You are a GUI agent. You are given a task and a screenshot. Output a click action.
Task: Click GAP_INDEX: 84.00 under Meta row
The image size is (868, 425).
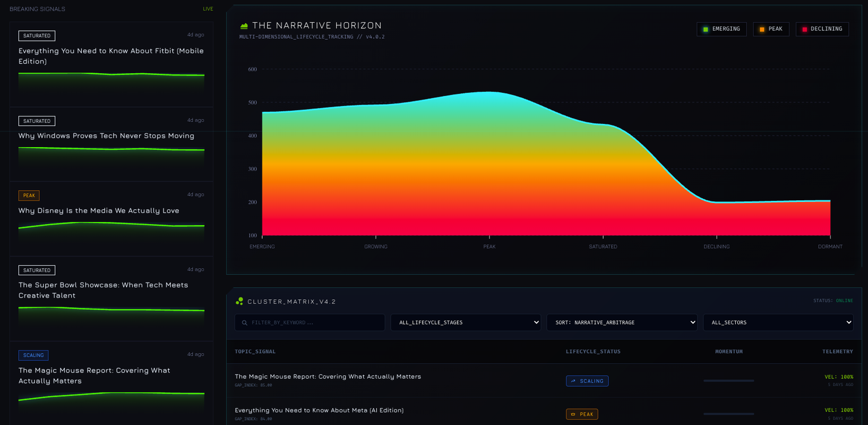[x=253, y=419]
